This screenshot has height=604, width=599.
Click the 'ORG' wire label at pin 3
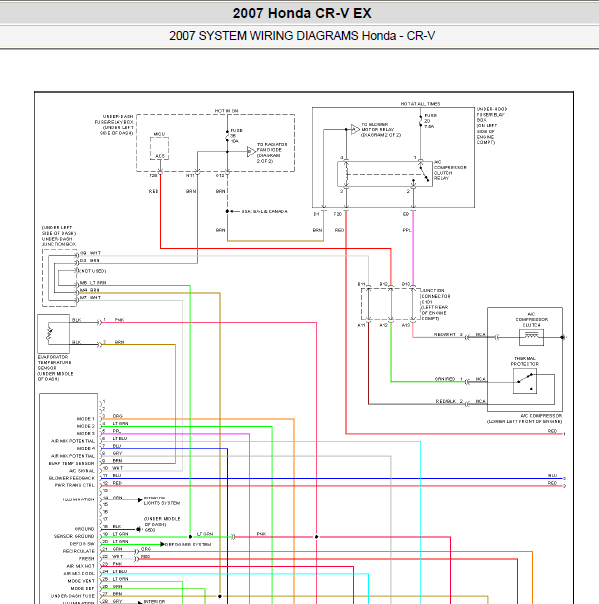[x=117, y=416]
